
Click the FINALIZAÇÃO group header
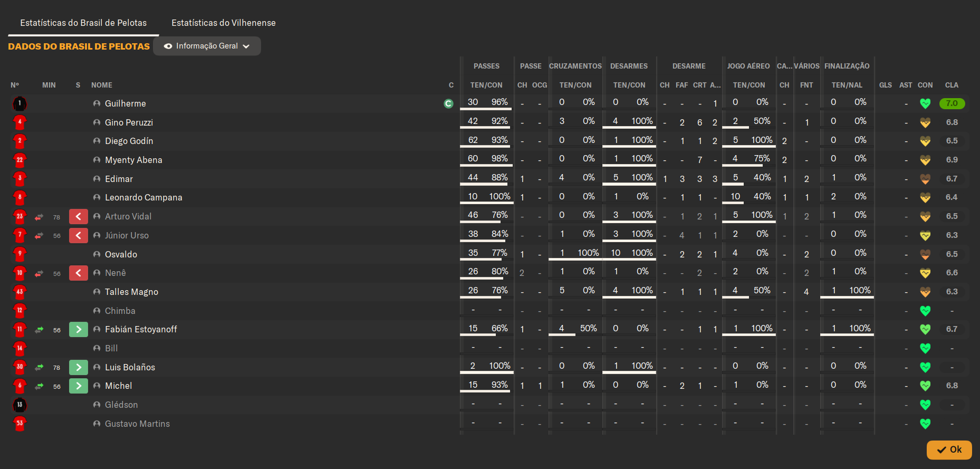[847, 66]
